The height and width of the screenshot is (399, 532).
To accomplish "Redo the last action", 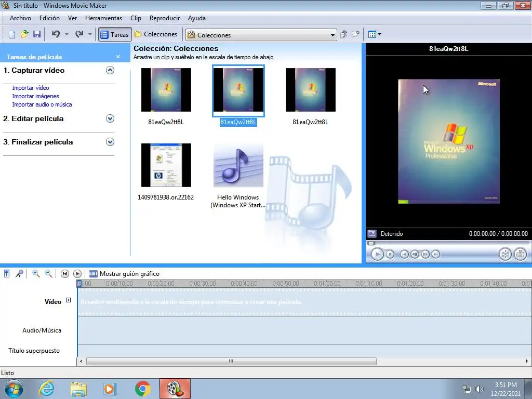I will [x=79, y=34].
